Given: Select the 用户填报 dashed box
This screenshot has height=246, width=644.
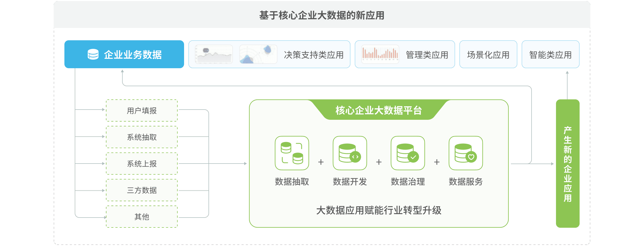Looking at the screenshot, I should pos(142,111).
